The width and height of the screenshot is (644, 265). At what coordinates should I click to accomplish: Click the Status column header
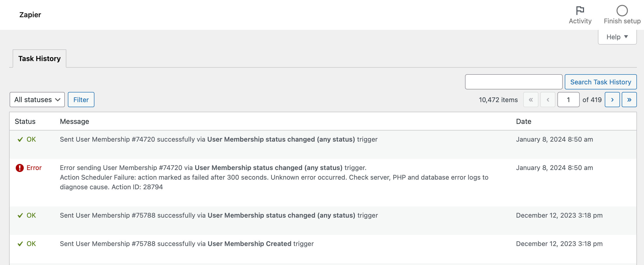[25, 121]
